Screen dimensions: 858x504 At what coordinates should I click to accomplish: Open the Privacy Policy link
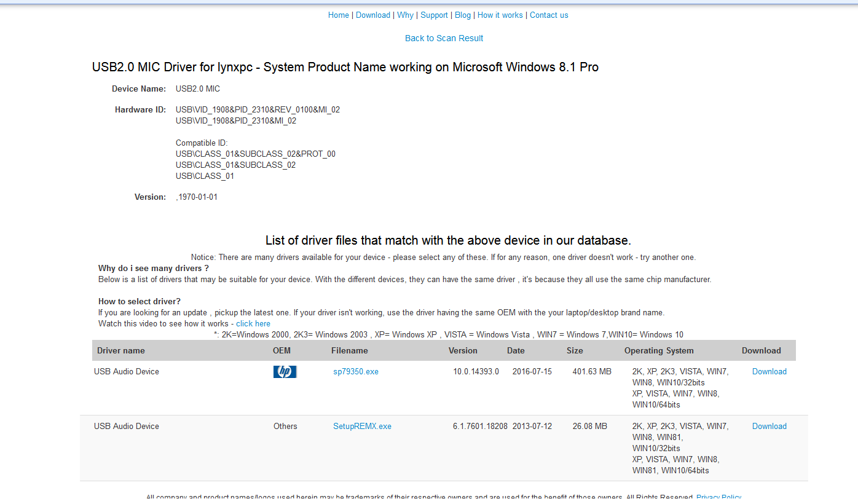click(718, 497)
